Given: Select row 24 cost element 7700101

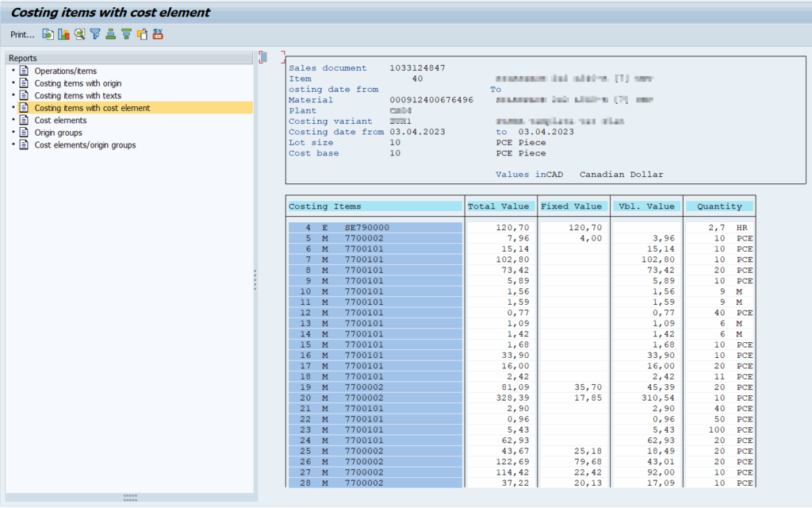Looking at the screenshot, I should click(x=364, y=441).
